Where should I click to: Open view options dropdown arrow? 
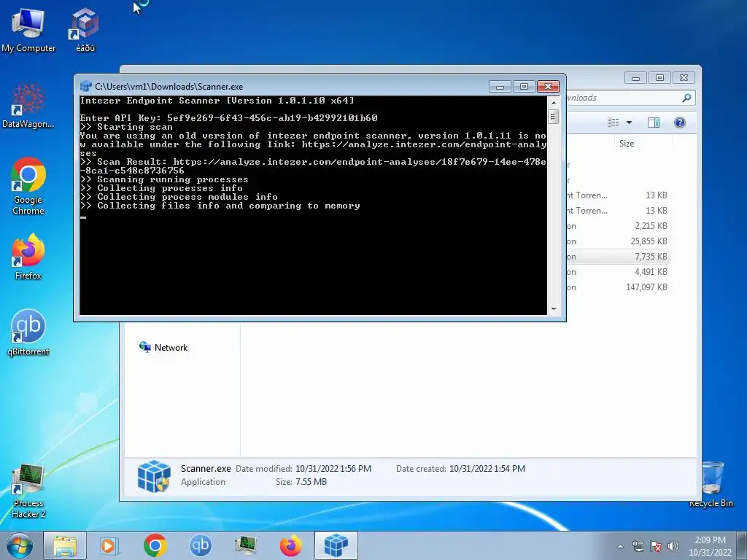[x=629, y=122]
